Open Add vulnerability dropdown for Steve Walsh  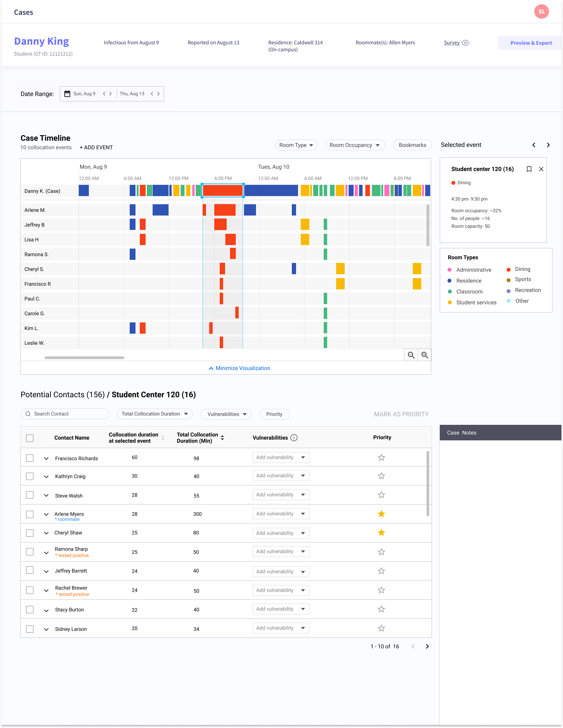[x=281, y=495]
